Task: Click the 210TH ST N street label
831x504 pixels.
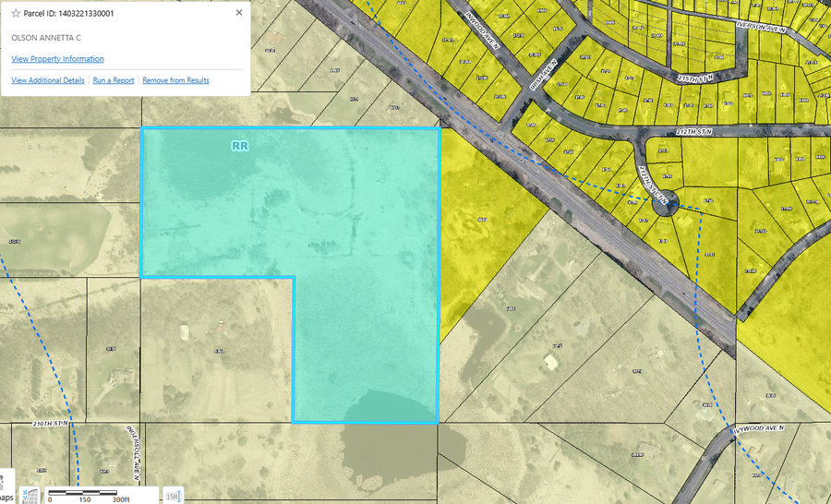Action: (51, 424)
